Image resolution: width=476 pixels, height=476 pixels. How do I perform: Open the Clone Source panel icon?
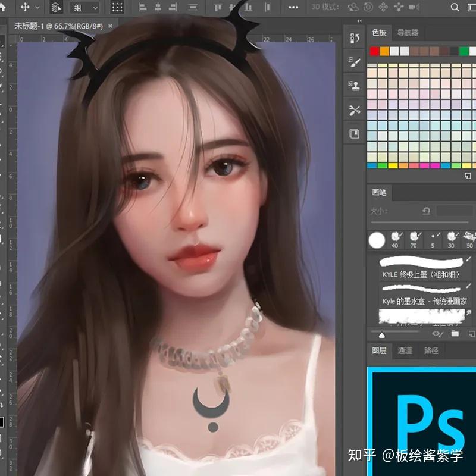[354, 86]
